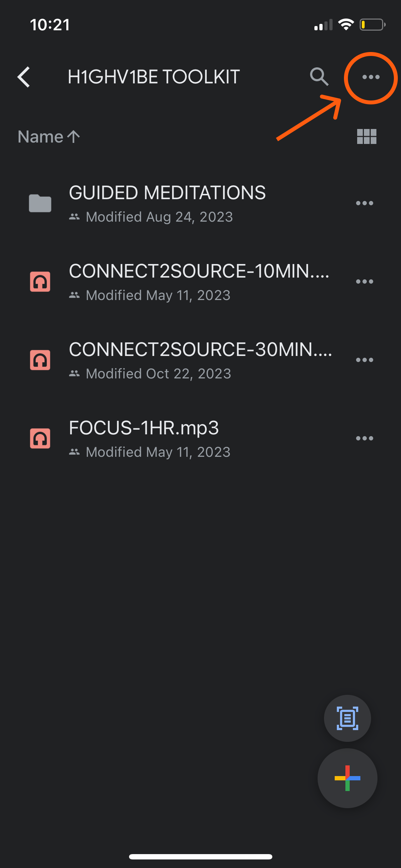Viewport: 401px width, 868px height.
Task: Open search with magnifier icon
Action: tap(319, 77)
